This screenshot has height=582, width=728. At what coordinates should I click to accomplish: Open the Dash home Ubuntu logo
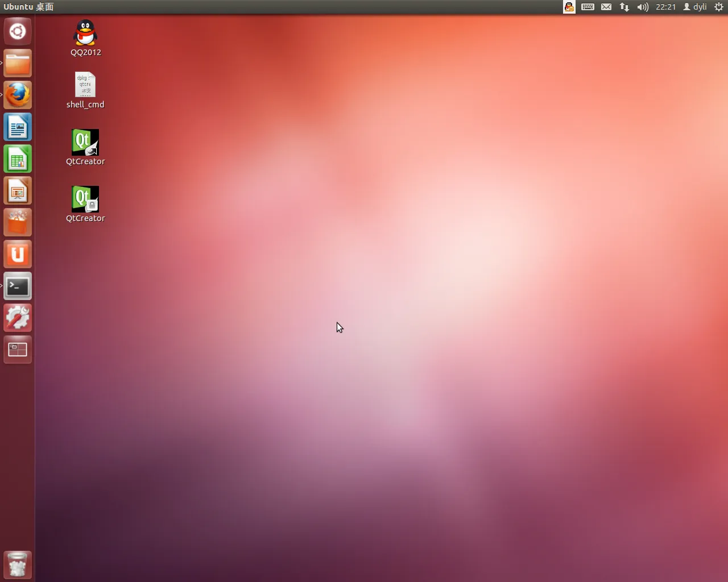pyautogui.click(x=18, y=31)
